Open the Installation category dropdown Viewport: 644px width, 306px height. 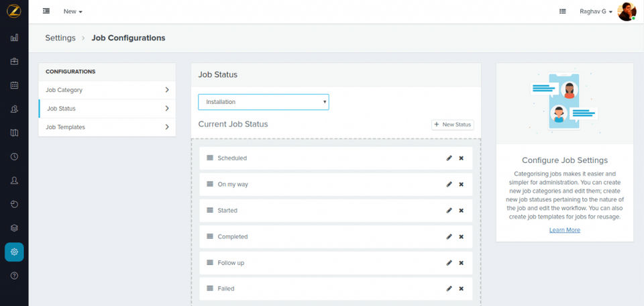click(263, 102)
